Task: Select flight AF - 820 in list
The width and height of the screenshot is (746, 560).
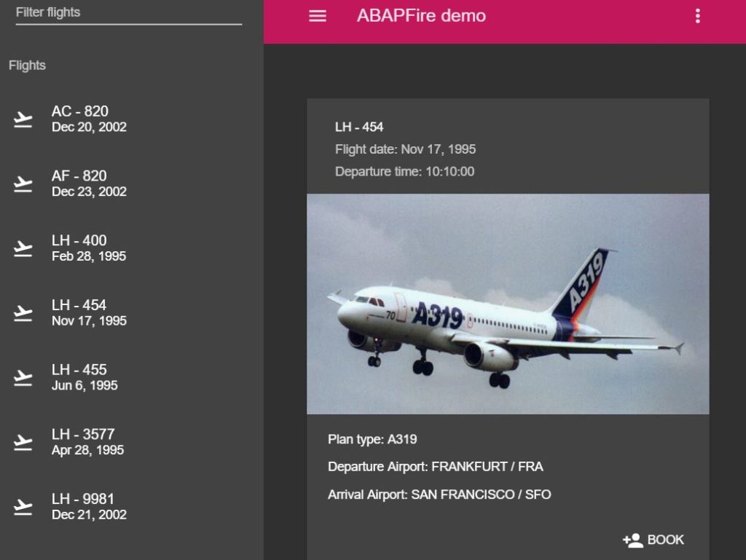Action: [x=132, y=184]
